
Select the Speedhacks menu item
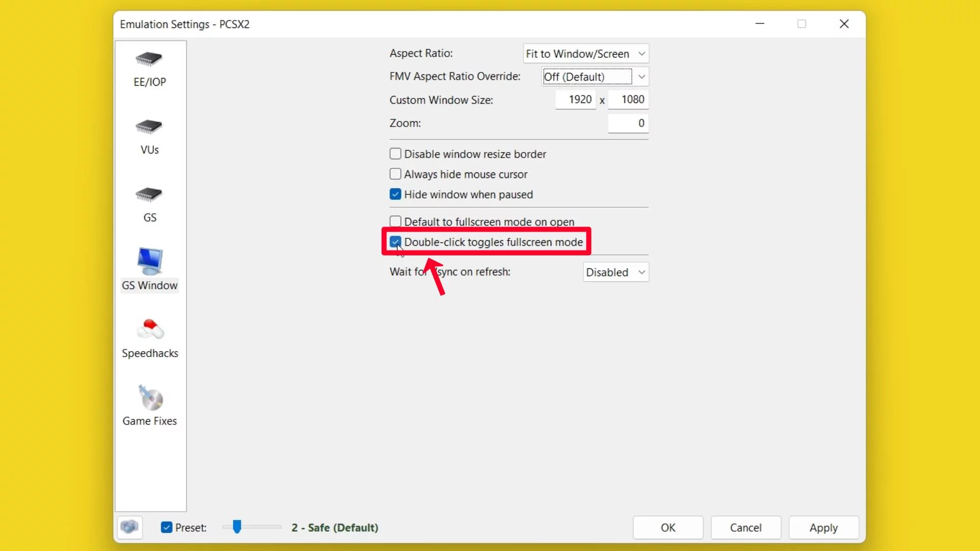pyautogui.click(x=150, y=336)
